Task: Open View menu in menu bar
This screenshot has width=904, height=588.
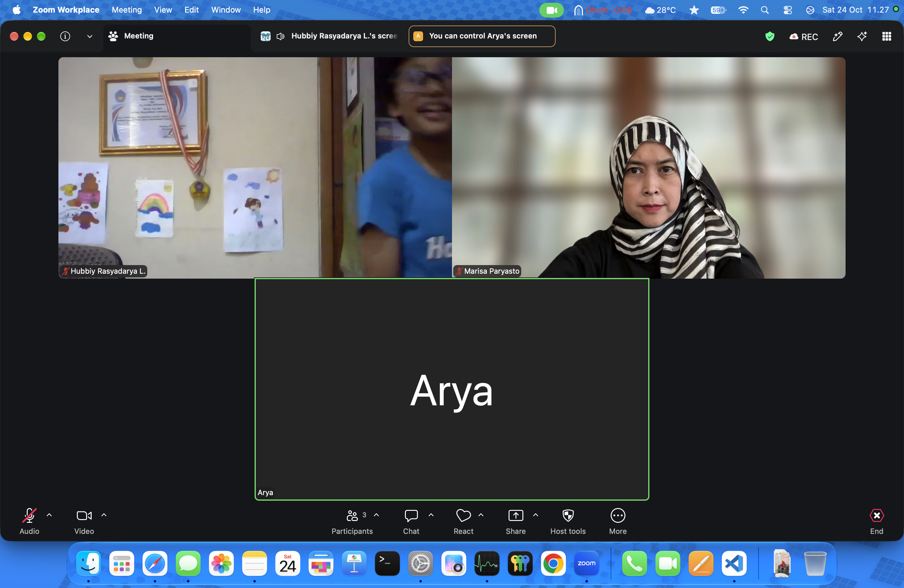Action: [163, 10]
